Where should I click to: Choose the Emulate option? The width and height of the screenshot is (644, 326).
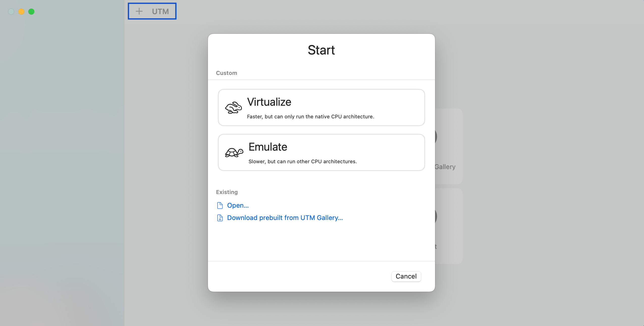click(x=321, y=152)
